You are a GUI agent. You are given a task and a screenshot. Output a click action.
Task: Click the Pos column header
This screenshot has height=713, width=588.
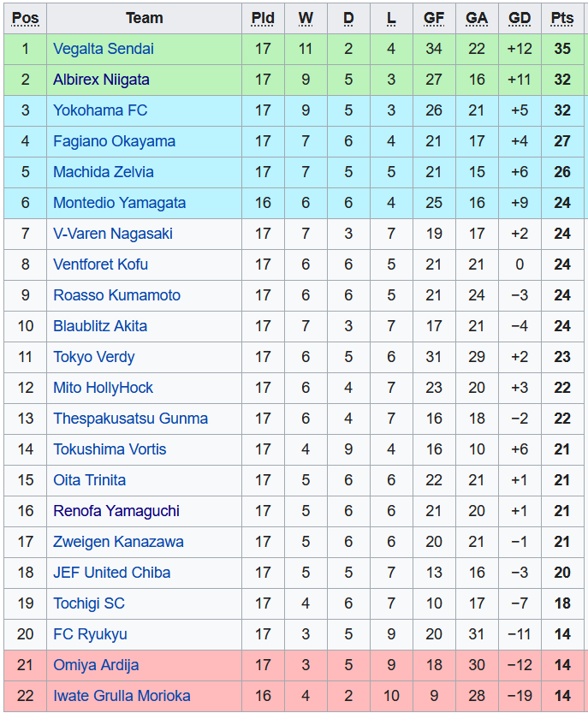coord(26,18)
